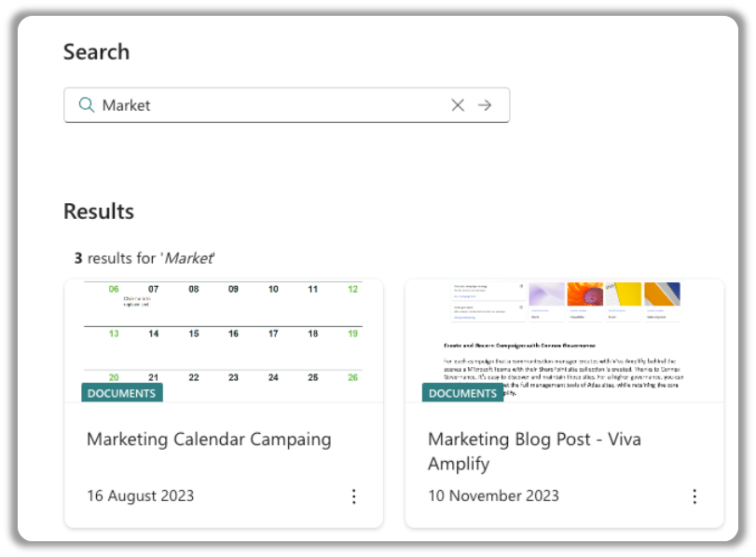This screenshot has width=756, height=557.
Task: Click the Search heading
Action: [x=96, y=51]
